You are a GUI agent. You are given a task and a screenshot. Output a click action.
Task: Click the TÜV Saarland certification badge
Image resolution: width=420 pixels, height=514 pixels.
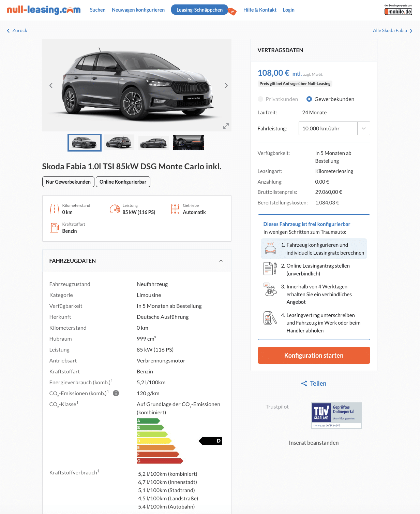(x=336, y=415)
